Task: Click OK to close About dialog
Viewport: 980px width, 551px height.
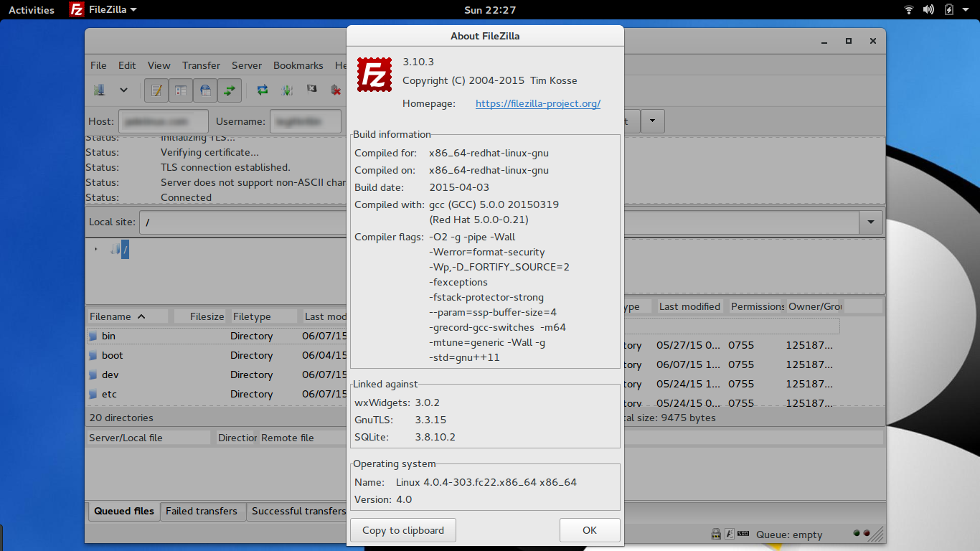Action: (590, 530)
